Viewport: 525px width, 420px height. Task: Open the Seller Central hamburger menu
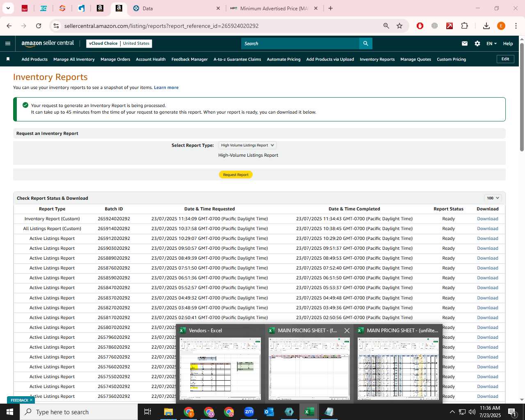coord(8,43)
